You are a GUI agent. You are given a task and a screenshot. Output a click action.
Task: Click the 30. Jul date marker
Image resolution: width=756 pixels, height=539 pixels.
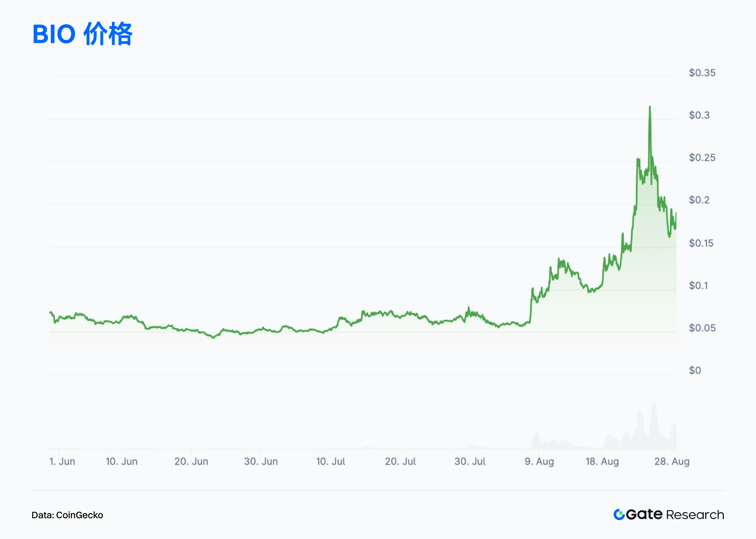(470, 461)
